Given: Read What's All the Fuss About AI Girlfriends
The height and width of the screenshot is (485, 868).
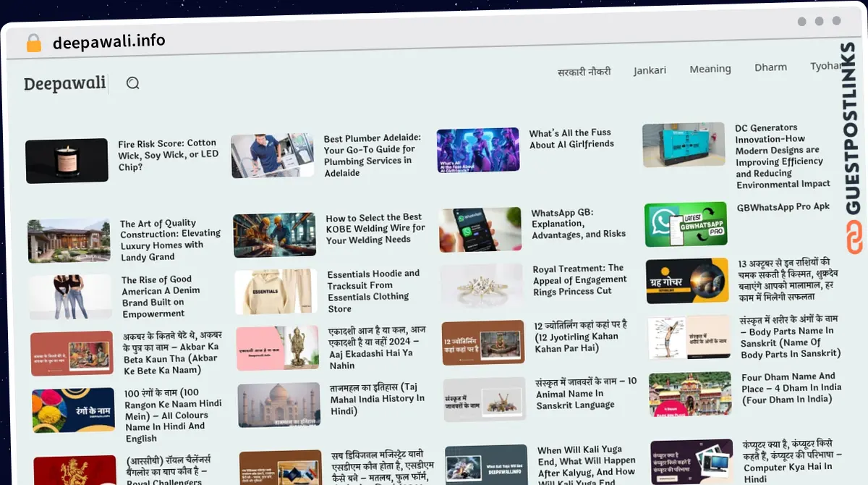Looking at the screenshot, I should pos(571,138).
